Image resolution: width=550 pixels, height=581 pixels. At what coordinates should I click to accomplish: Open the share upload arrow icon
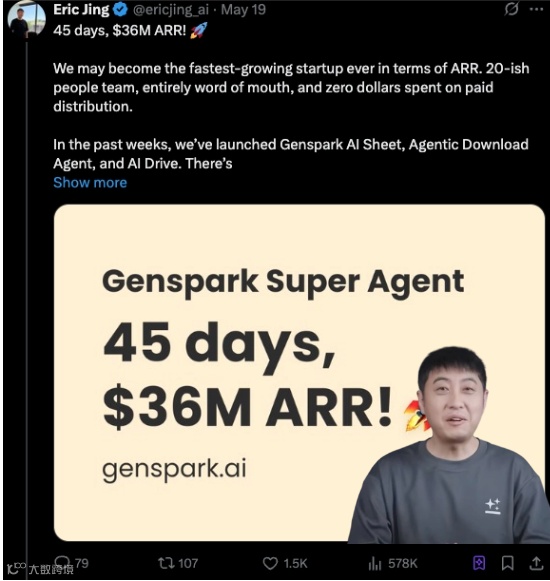click(536, 563)
